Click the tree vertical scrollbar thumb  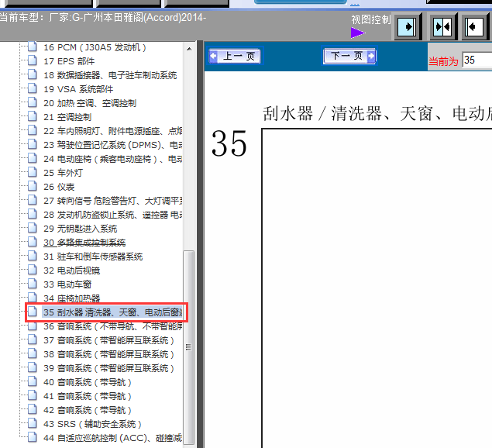point(188,347)
